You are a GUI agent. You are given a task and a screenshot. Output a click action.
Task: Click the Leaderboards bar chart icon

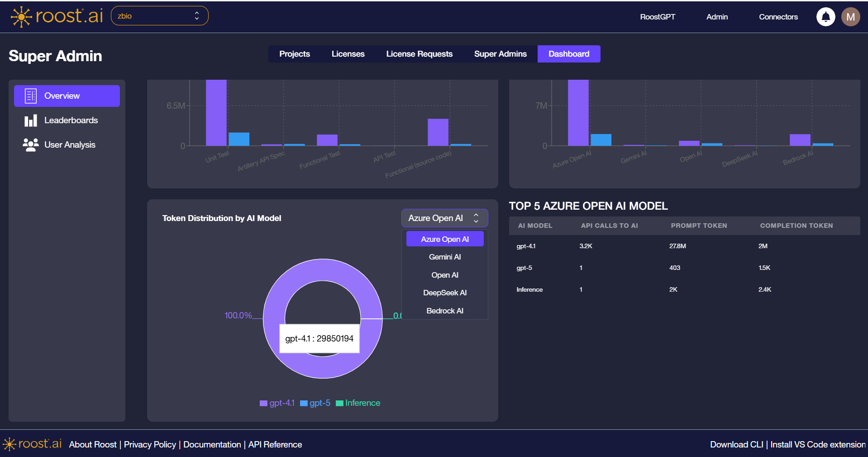(30, 120)
